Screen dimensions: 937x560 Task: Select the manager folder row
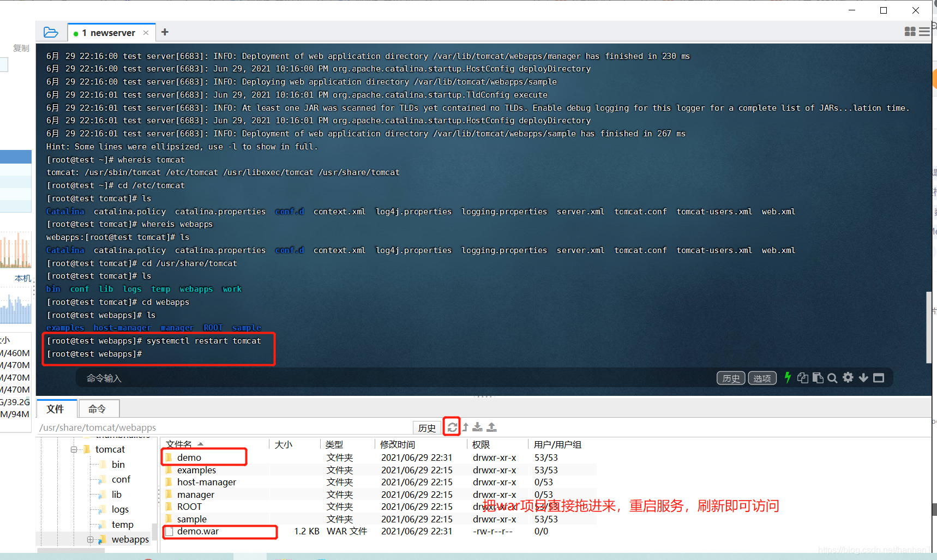379,495
